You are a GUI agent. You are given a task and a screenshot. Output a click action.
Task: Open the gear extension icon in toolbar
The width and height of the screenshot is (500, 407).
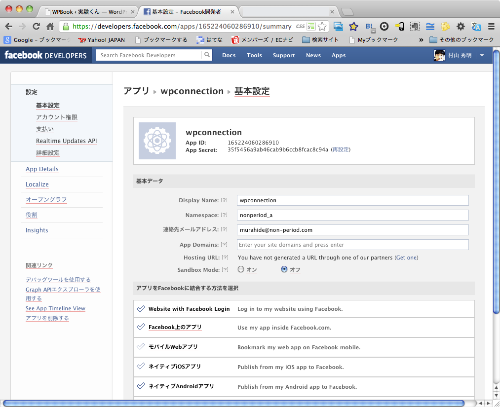460,26
